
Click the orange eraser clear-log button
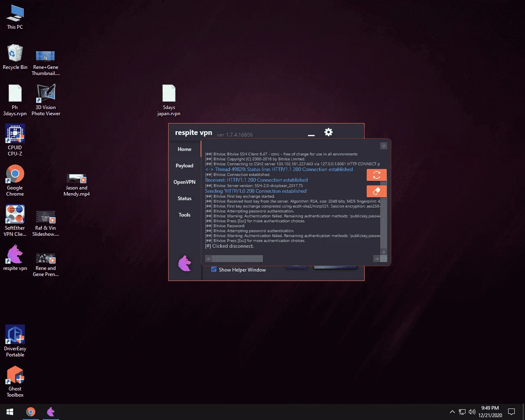[377, 191]
